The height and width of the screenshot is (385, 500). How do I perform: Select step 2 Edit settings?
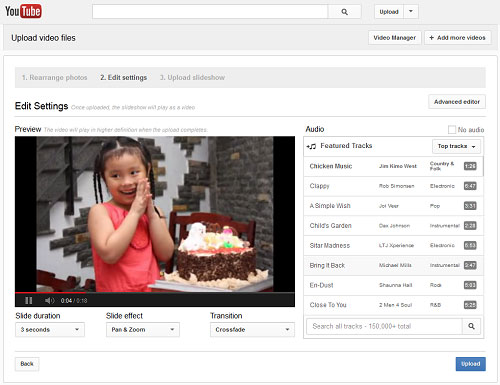click(123, 78)
